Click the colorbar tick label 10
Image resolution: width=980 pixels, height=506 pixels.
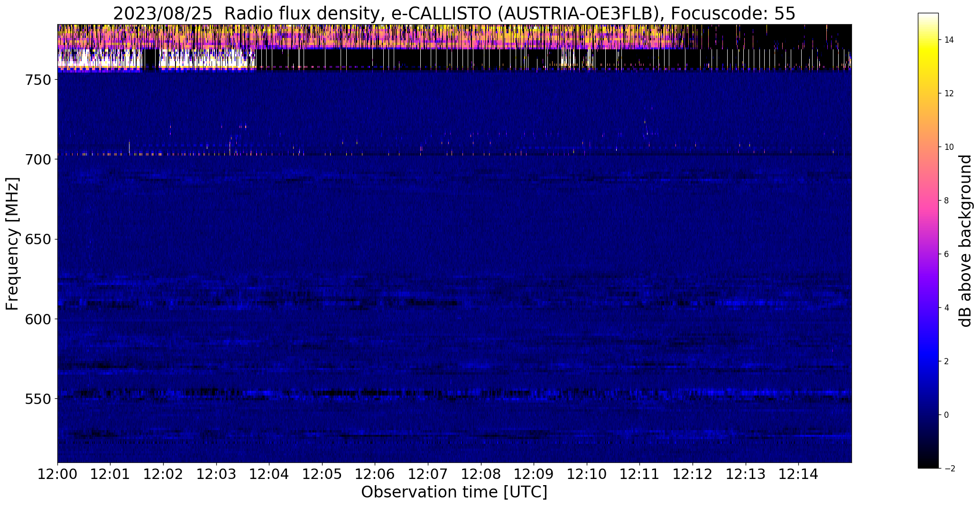949,147
